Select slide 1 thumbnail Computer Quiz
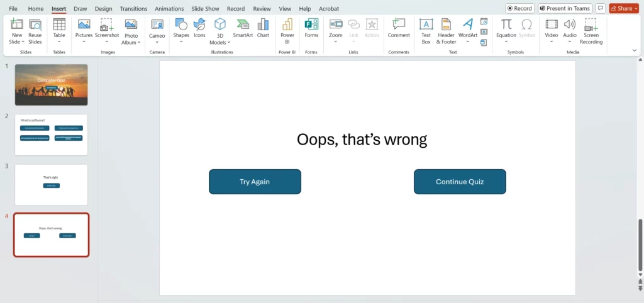The height and width of the screenshot is (303, 644). tap(51, 84)
